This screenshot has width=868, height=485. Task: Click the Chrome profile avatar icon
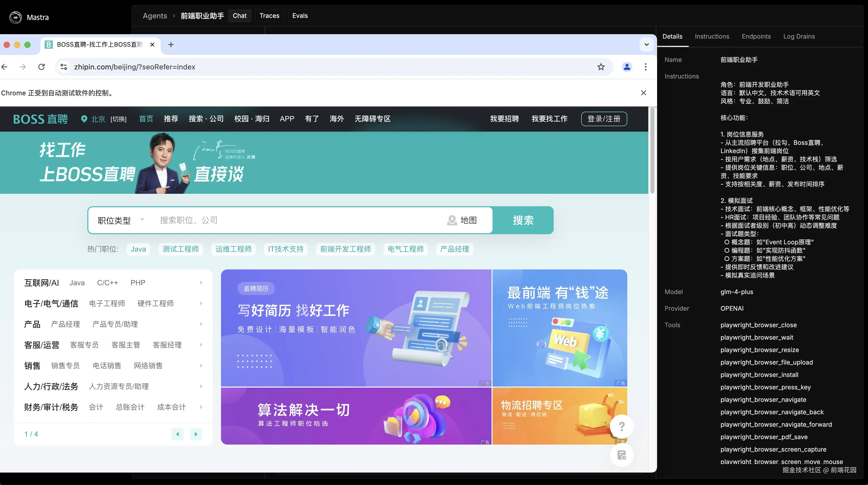pyautogui.click(x=627, y=67)
